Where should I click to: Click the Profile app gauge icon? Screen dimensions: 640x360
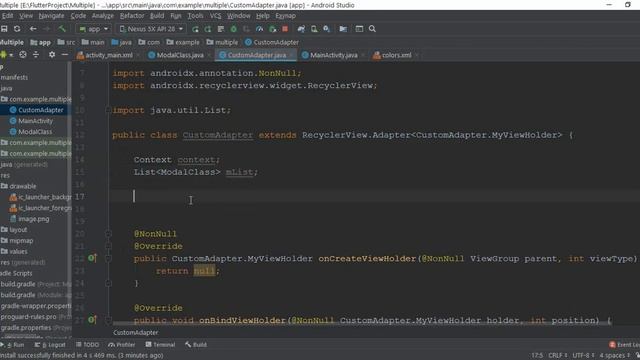tap(259, 29)
